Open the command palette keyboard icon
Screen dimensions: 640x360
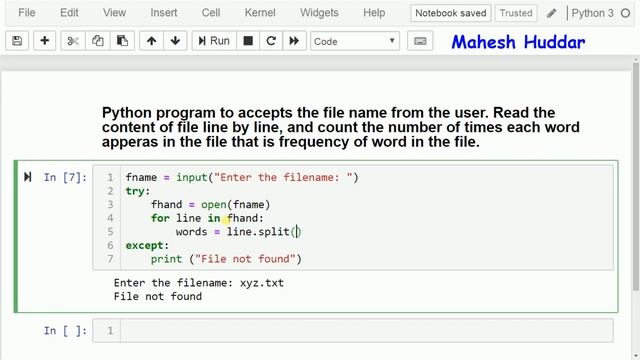coord(420,41)
